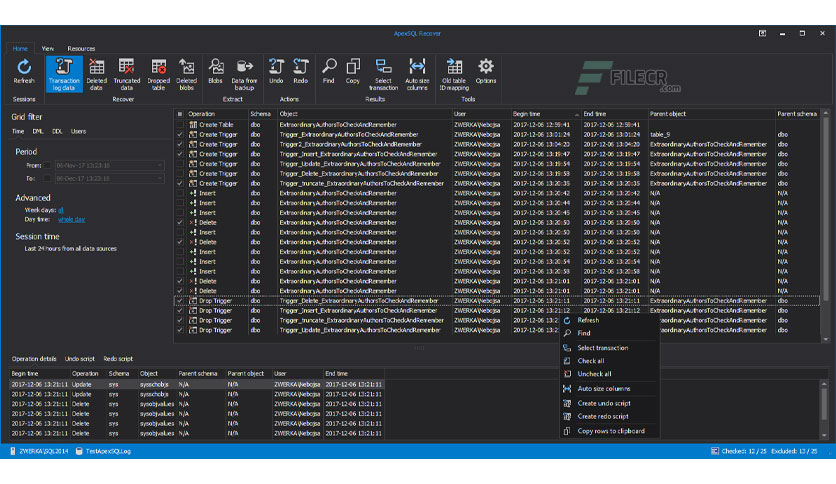The height and width of the screenshot is (484, 836).
Task: Click the ribbon Auto size columns icon
Action: click(x=417, y=74)
